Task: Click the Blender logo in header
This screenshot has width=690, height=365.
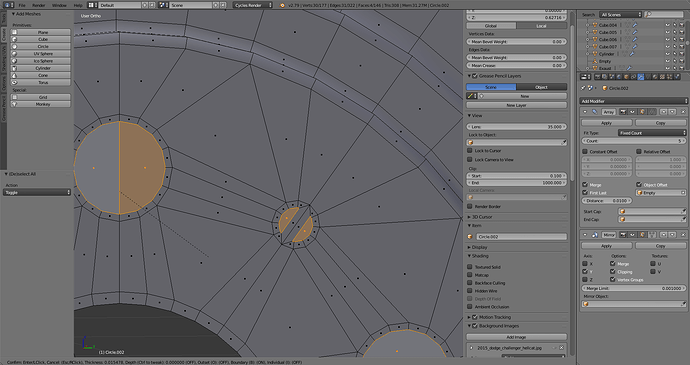Action: pyautogui.click(x=282, y=5)
